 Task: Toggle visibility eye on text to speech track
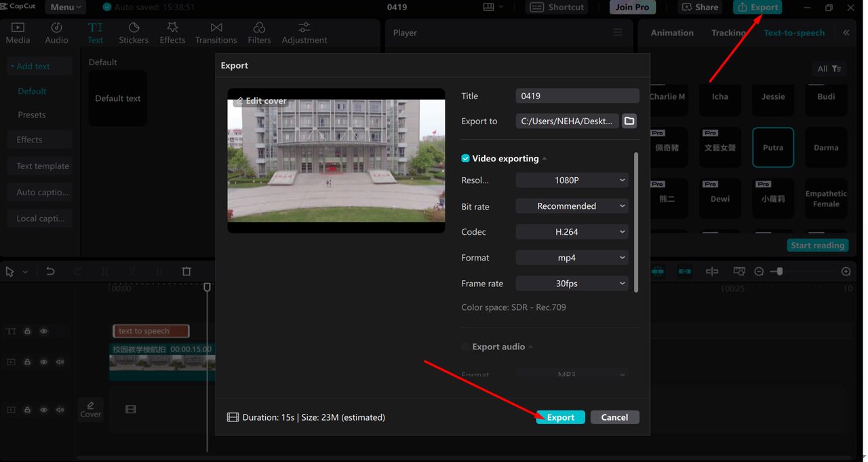tap(43, 331)
